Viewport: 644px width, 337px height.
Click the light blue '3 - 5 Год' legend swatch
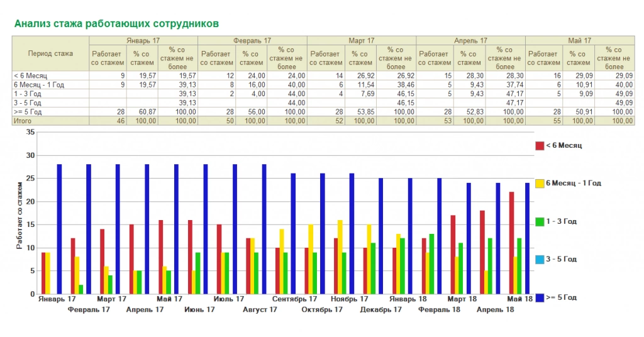click(540, 260)
